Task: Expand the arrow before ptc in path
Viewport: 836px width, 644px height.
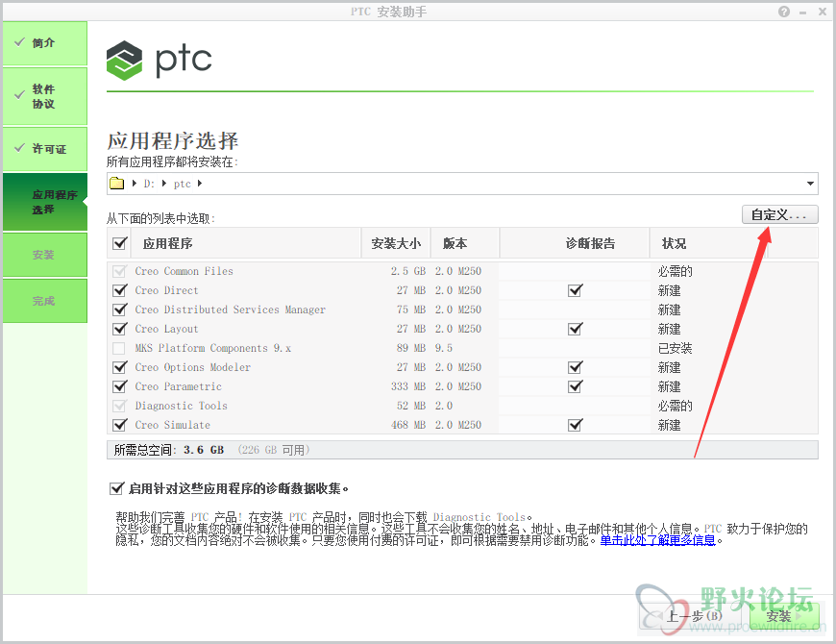Action: click(164, 184)
